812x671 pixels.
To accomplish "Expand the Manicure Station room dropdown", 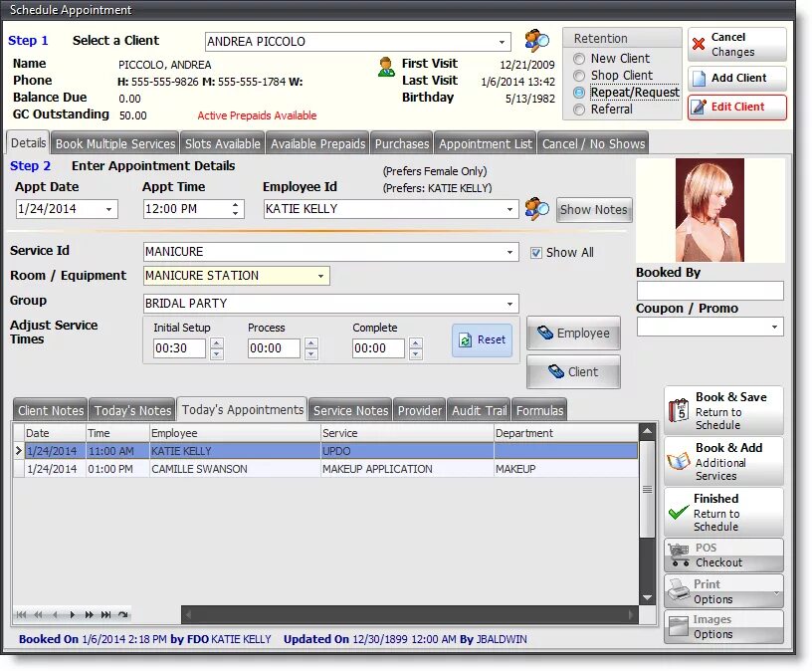I will pyautogui.click(x=320, y=276).
